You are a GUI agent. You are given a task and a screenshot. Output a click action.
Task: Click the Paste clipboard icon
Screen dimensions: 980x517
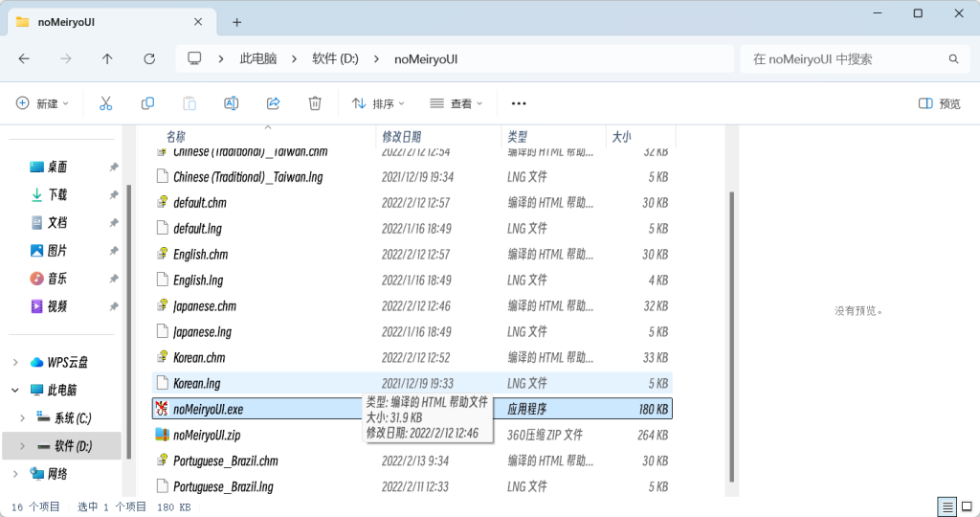[x=189, y=103]
